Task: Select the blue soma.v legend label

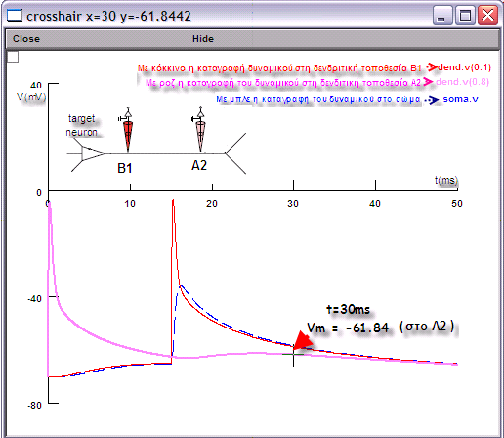Action: point(460,99)
